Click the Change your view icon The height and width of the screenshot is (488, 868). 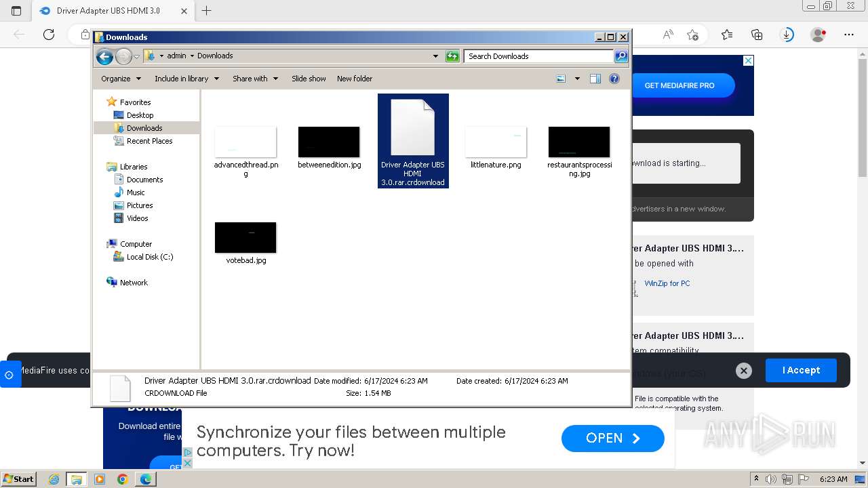click(x=561, y=79)
